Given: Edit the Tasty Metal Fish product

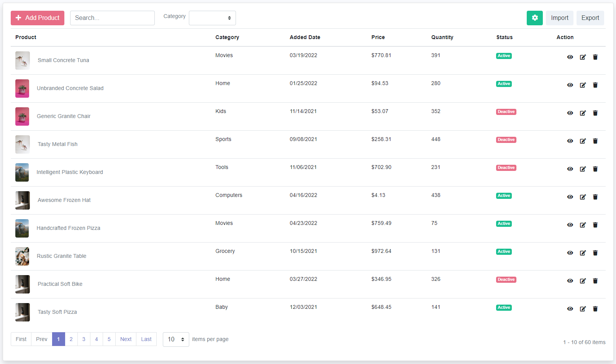Looking at the screenshot, I should click(x=583, y=141).
